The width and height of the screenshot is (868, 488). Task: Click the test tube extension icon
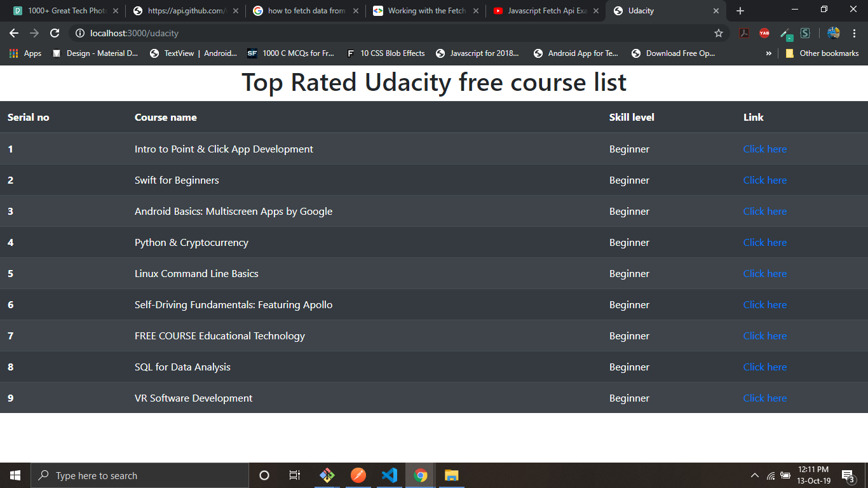(786, 34)
